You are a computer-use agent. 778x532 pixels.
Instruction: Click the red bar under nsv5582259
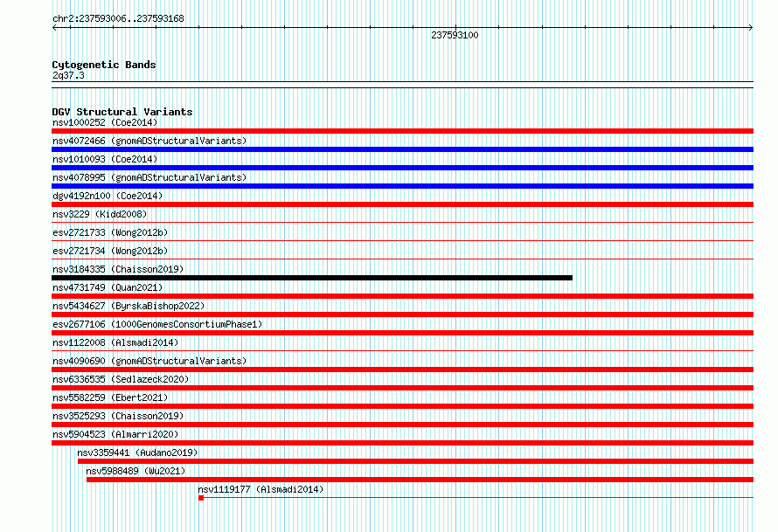tap(402, 406)
